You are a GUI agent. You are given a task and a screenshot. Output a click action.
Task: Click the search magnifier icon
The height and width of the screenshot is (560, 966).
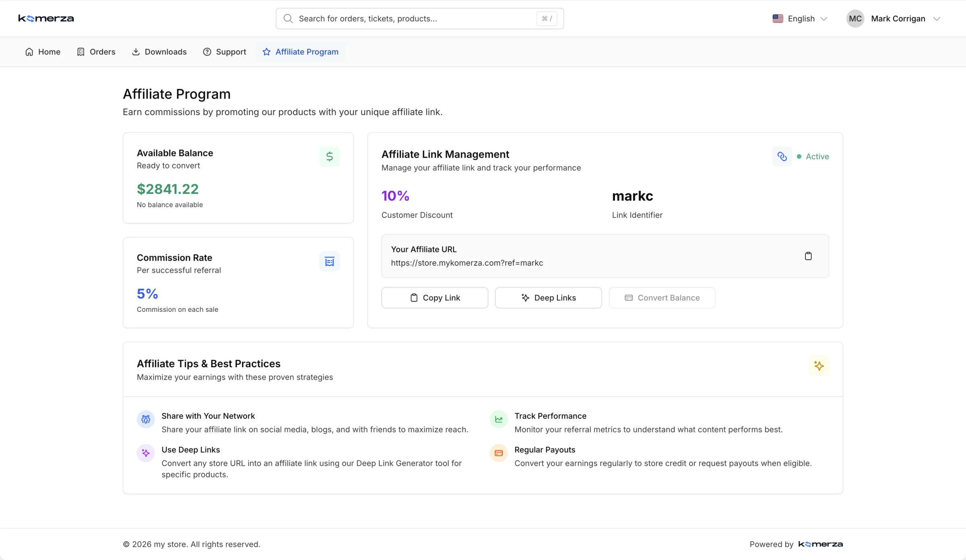[288, 19]
